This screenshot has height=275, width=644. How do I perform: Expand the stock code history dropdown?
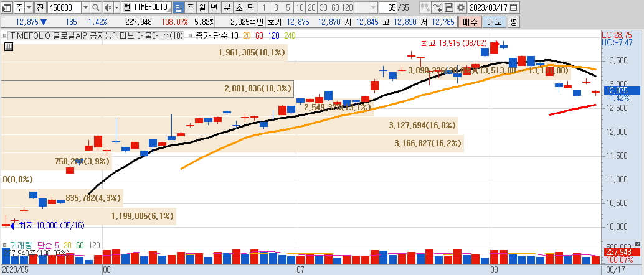coord(85,7)
